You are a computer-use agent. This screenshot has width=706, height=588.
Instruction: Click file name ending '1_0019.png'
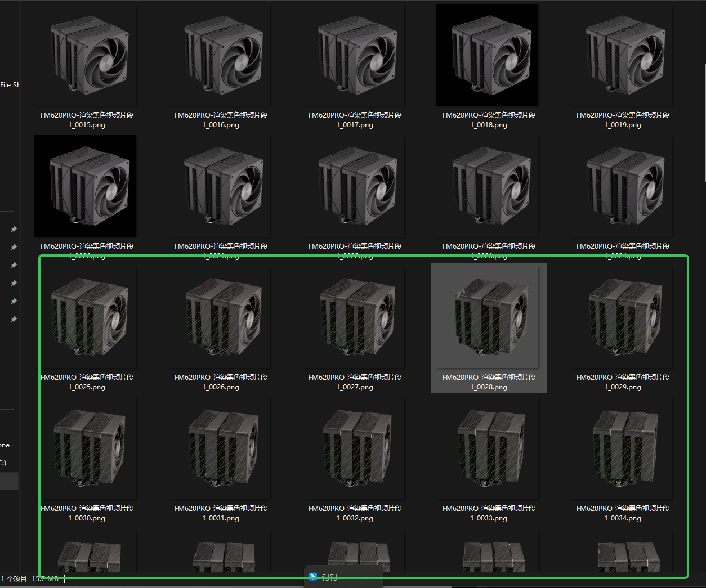(x=623, y=120)
